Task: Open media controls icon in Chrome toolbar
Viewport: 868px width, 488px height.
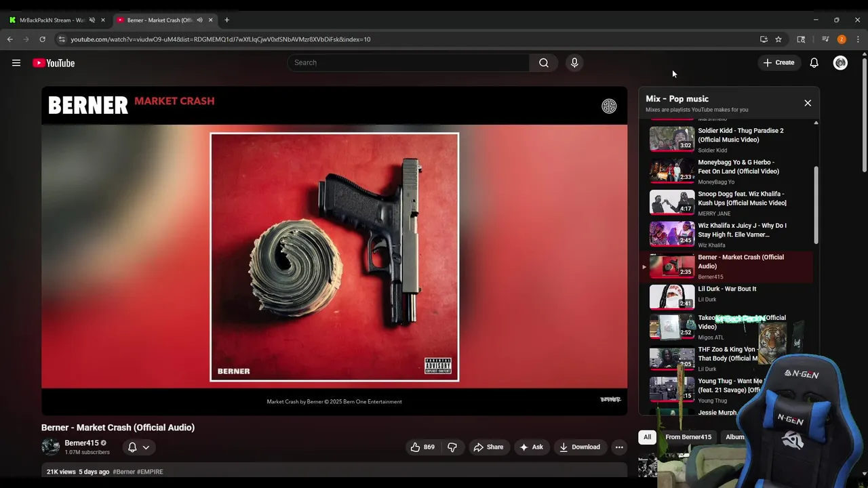Action: 825,39
